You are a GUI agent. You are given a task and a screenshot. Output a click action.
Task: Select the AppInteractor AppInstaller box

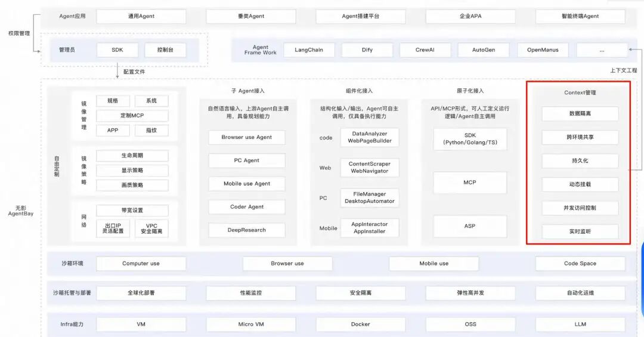pos(369,228)
